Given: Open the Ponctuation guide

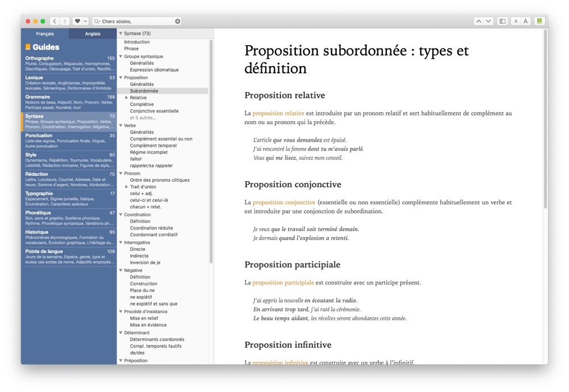Looking at the screenshot, I should pos(69,141).
